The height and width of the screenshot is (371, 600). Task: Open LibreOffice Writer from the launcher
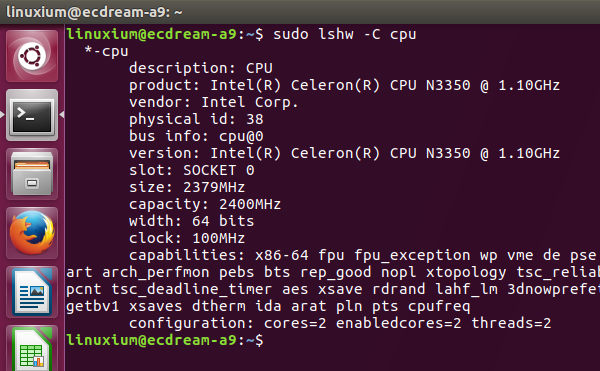[32, 292]
